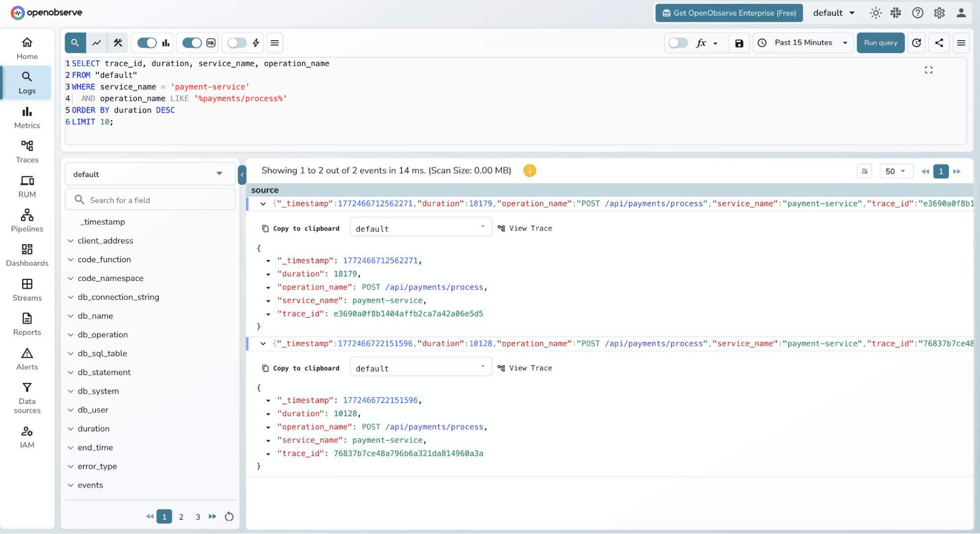Open the Alerts section

point(27,358)
